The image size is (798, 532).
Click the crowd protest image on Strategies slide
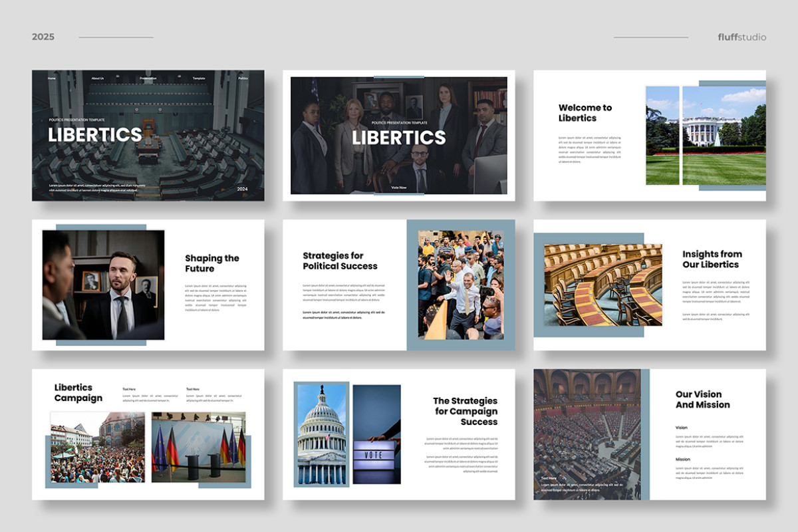tap(460, 285)
